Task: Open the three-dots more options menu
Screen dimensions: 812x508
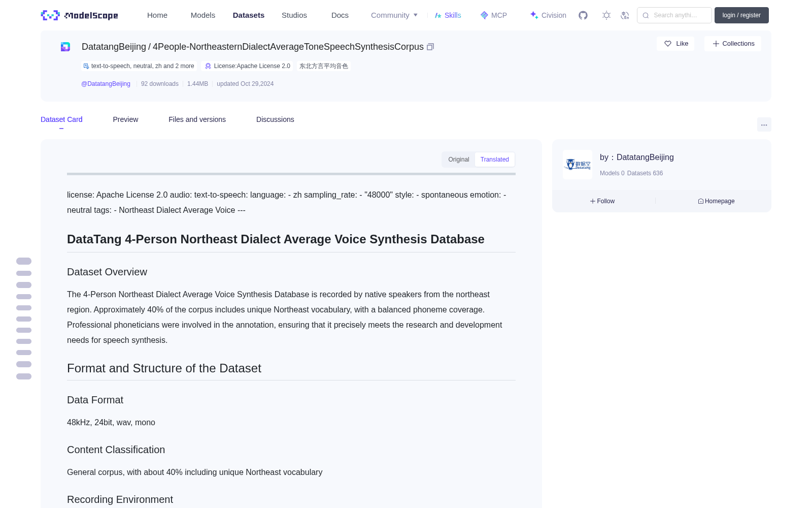Action: point(764,124)
